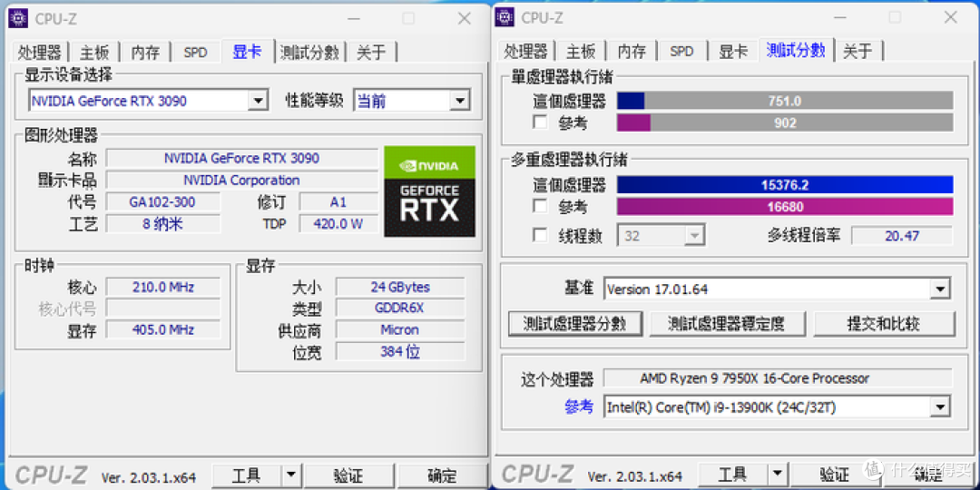
Task: Click the 验证 button in right window
Action: (835, 476)
